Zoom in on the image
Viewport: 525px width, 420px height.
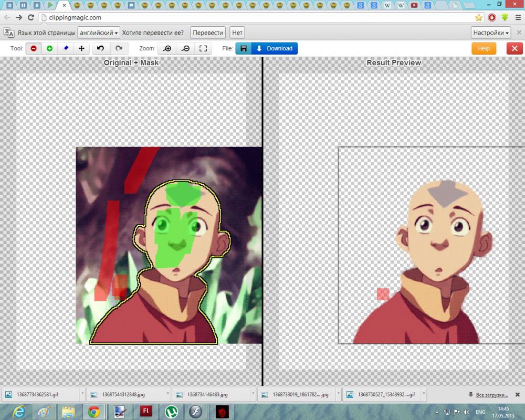[x=167, y=48]
